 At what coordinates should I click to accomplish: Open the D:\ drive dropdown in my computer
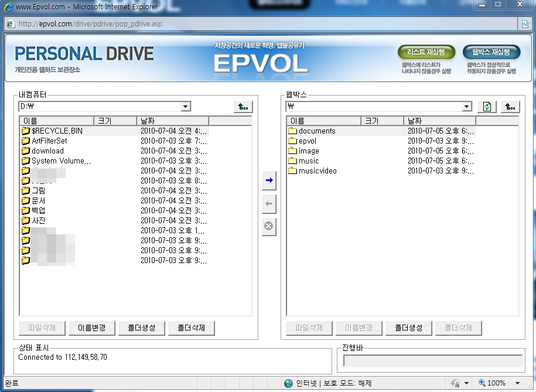coord(185,107)
